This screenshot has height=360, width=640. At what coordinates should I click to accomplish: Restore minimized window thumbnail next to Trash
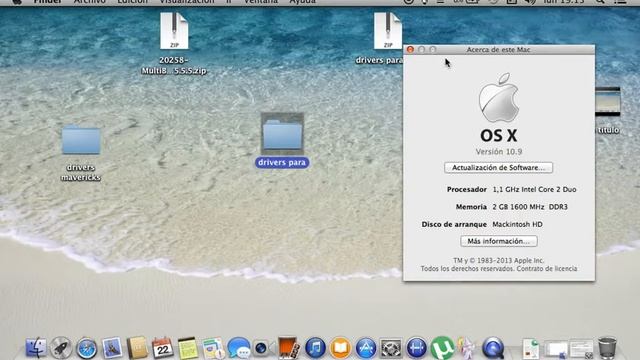click(582, 349)
